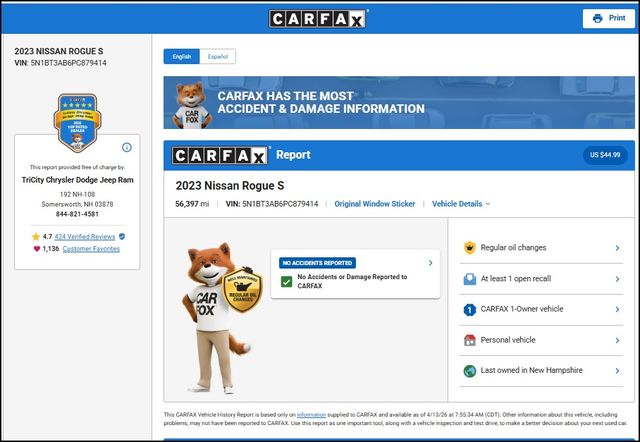Expand the No Accidents Reported chevron
Viewport: 640px width, 442px height.
(x=430, y=263)
